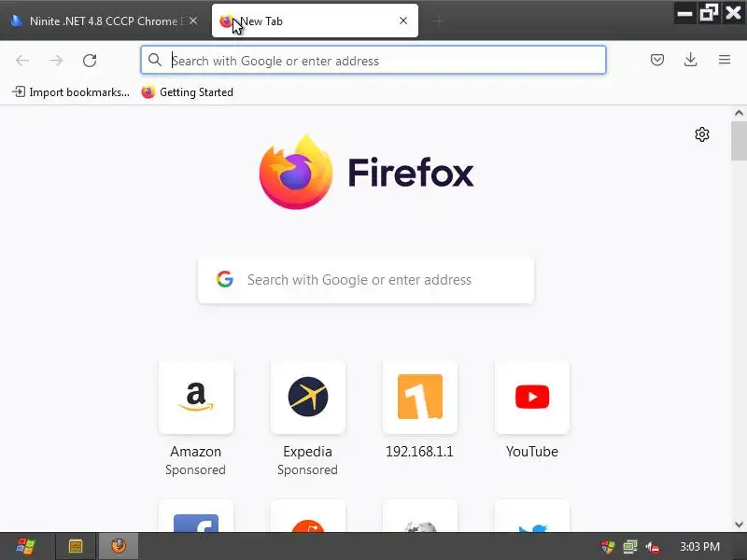This screenshot has width=747, height=560.
Task: Click the Google G logo in search box
Action: click(225, 279)
